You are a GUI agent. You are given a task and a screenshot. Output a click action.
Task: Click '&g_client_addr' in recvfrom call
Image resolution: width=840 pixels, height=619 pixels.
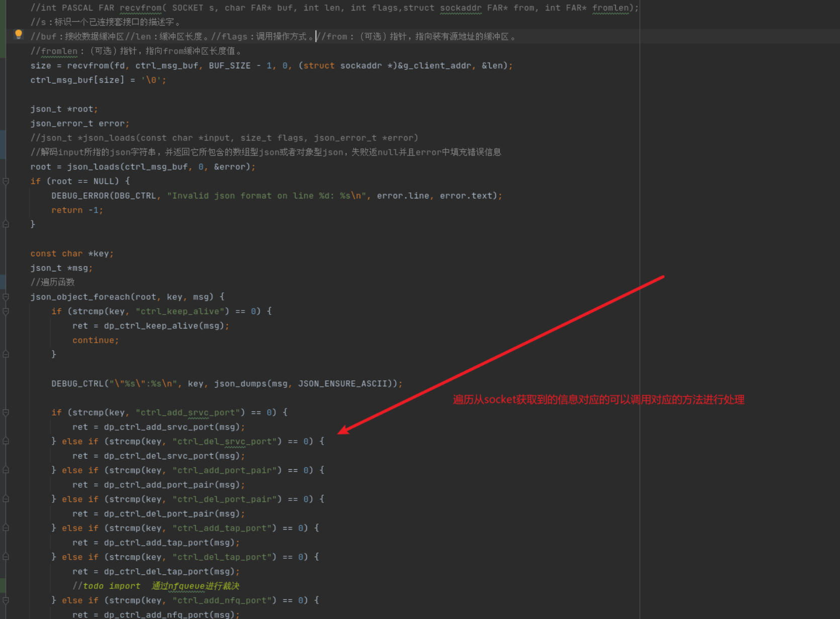[x=434, y=66]
